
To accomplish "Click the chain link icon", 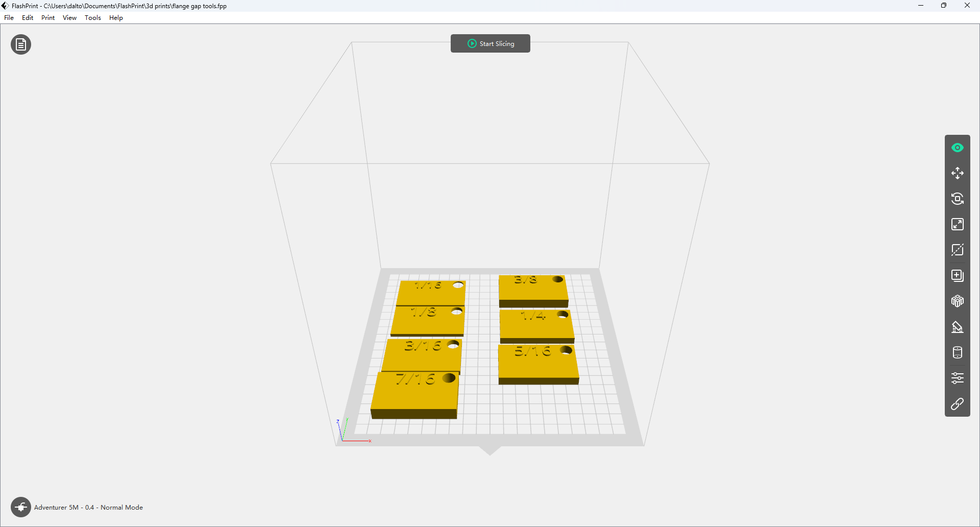I will coord(958,404).
